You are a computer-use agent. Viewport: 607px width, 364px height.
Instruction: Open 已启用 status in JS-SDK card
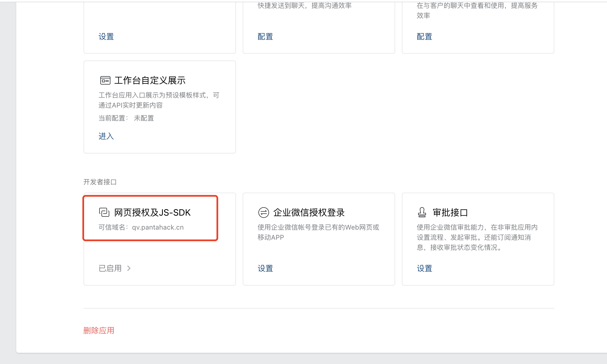[x=110, y=268]
